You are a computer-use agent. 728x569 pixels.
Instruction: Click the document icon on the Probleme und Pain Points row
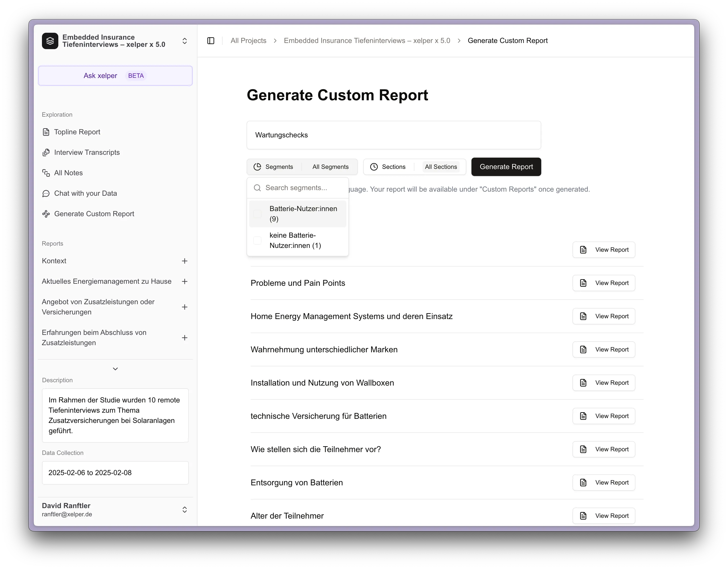click(x=583, y=283)
